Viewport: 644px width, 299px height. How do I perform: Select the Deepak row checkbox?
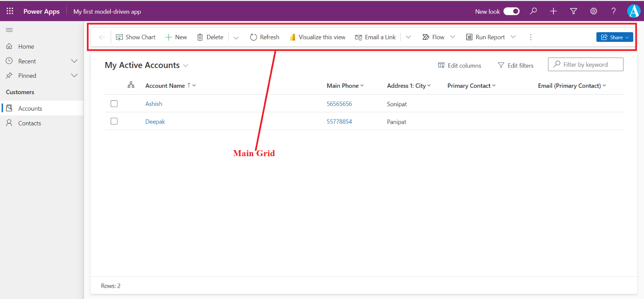coord(114,122)
